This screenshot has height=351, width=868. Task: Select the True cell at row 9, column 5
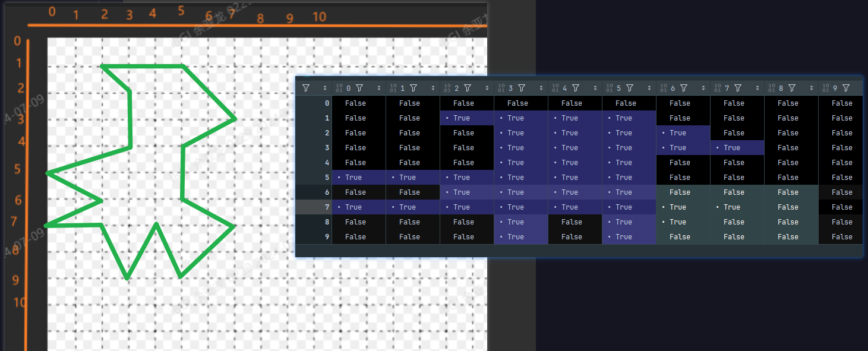[629, 237]
